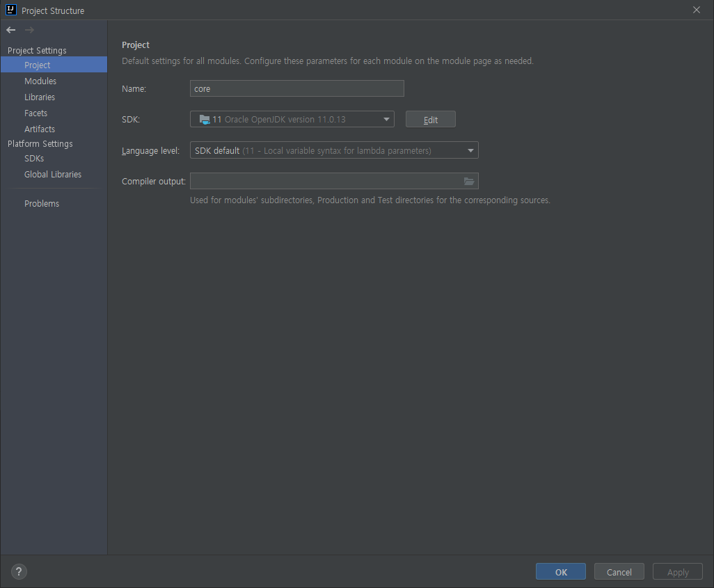Expand the Language level dropdown
714x588 pixels.
click(334, 150)
